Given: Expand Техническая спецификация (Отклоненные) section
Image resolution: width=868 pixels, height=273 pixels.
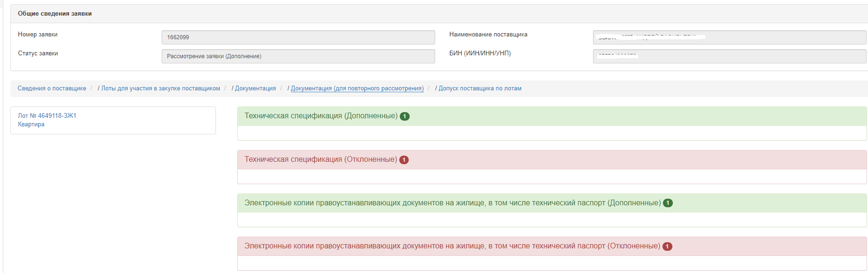Looking at the screenshot, I should point(320,159).
